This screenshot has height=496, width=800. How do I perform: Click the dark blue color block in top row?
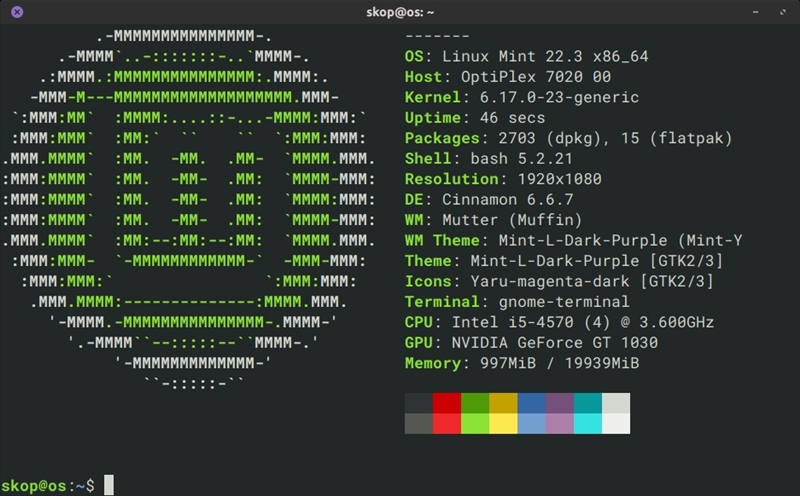click(x=532, y=403)
